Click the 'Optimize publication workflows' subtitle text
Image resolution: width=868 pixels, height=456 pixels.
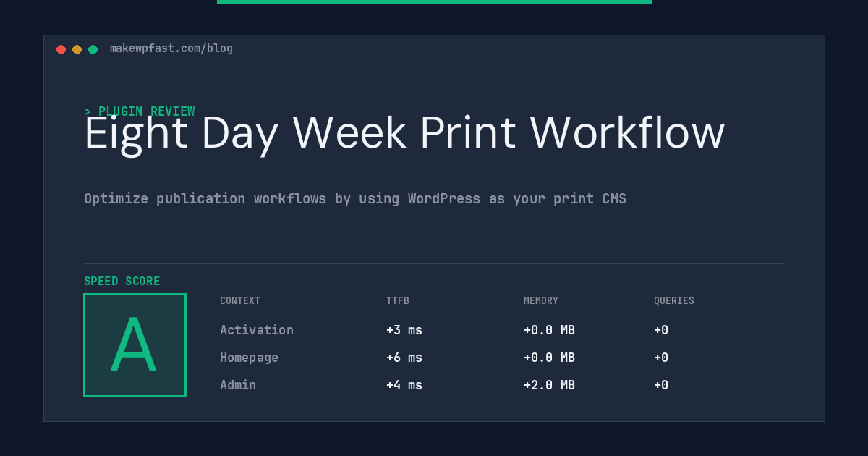coord(355,198)
